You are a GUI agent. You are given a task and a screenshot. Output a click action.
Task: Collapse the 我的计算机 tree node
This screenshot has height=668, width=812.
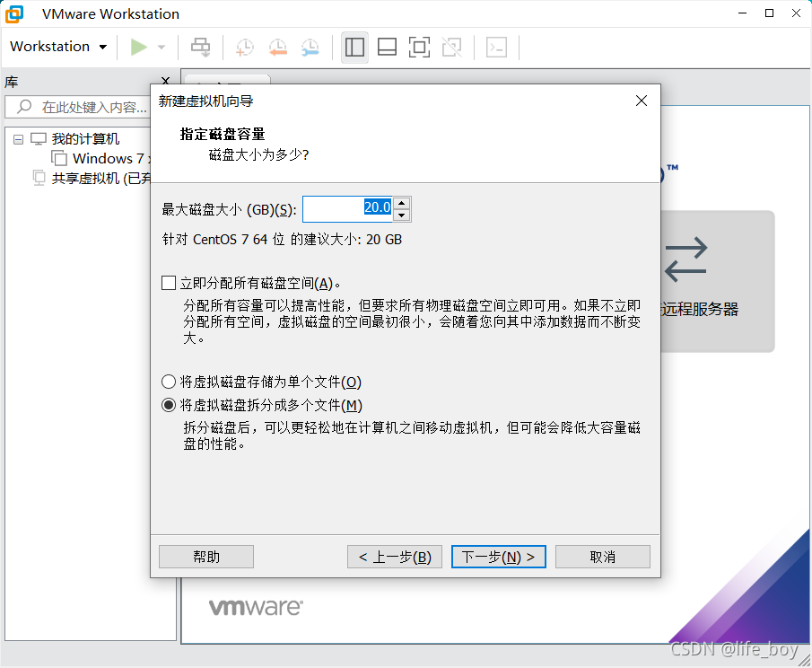[x=18, y=139]
